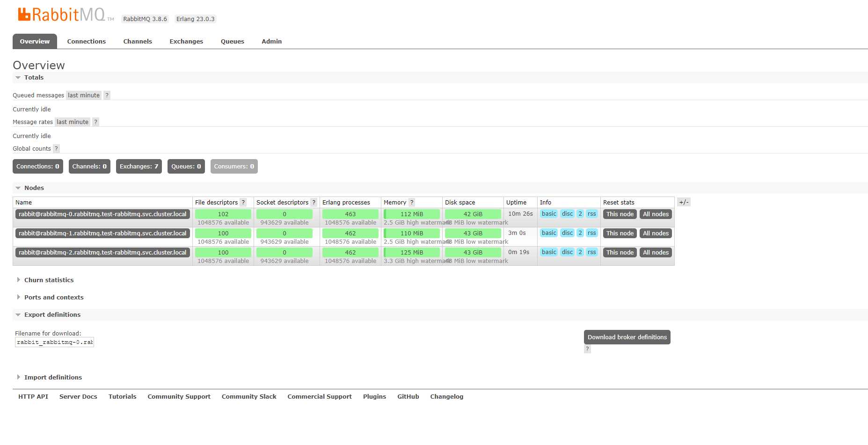Reset stats This node for rabbitmq-0
Image resolution: width=868 pixels, height=445 pixels.
pyautogui.click(x=620, y=214)
